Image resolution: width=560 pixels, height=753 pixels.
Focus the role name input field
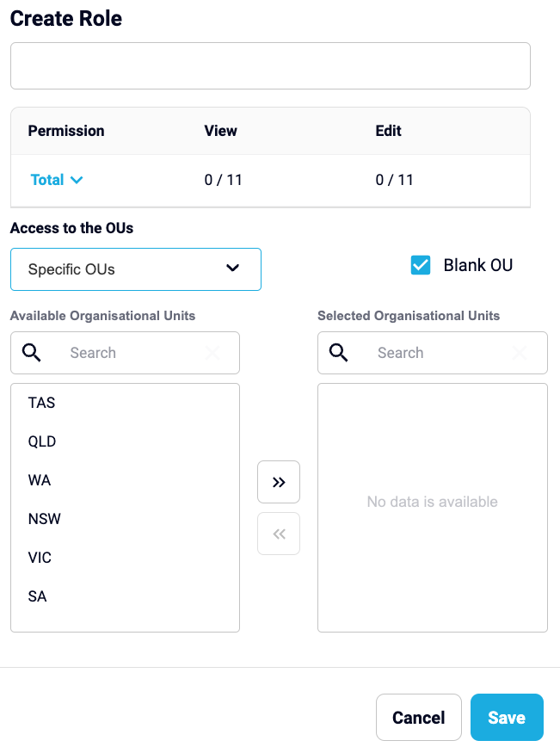coord(270,65)
